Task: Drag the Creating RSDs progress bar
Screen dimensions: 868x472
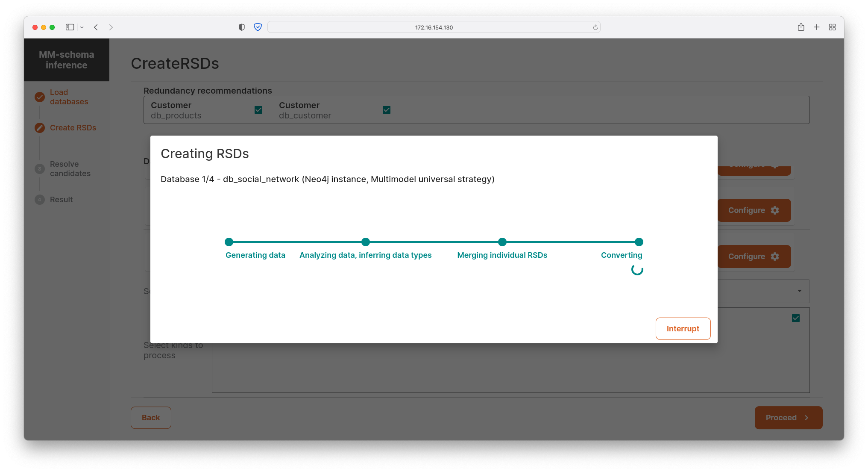Action: point(434,242)
